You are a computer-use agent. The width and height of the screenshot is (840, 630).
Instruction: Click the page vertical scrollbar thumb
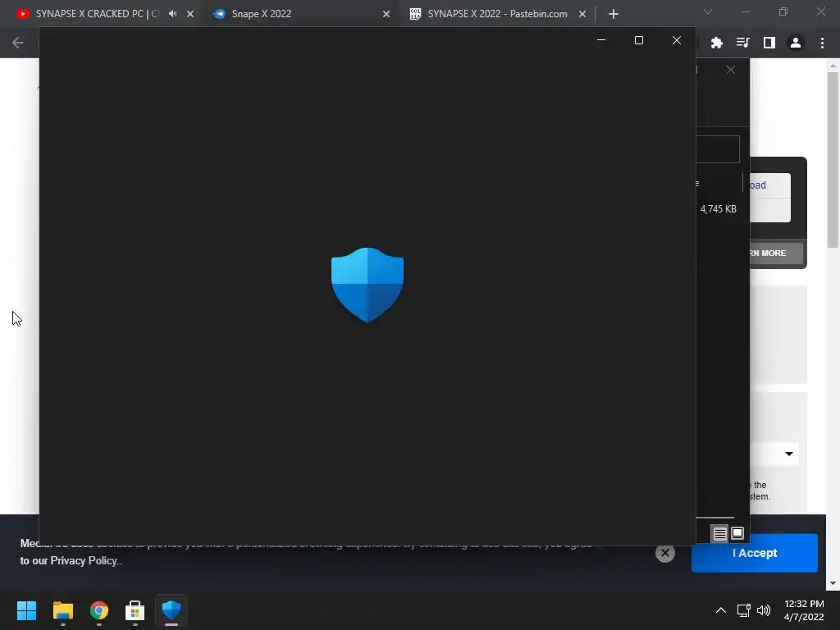click(x=833, y=159)
